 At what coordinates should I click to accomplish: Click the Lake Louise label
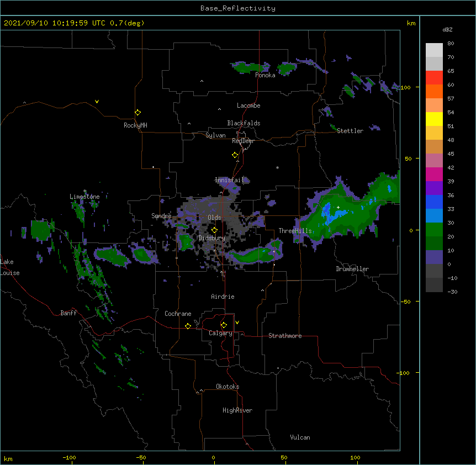9,267
